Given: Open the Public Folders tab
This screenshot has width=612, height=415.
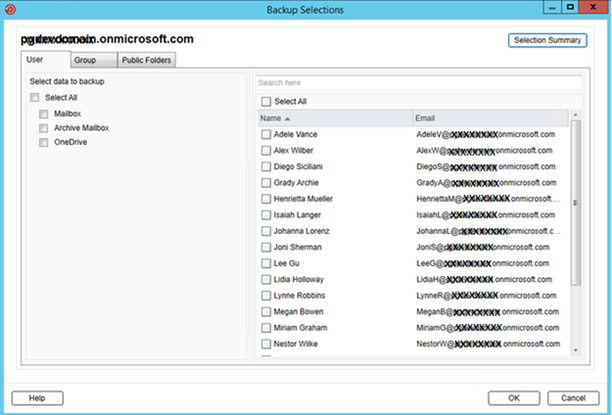Looking at the screenshot, I should (146, 60).
